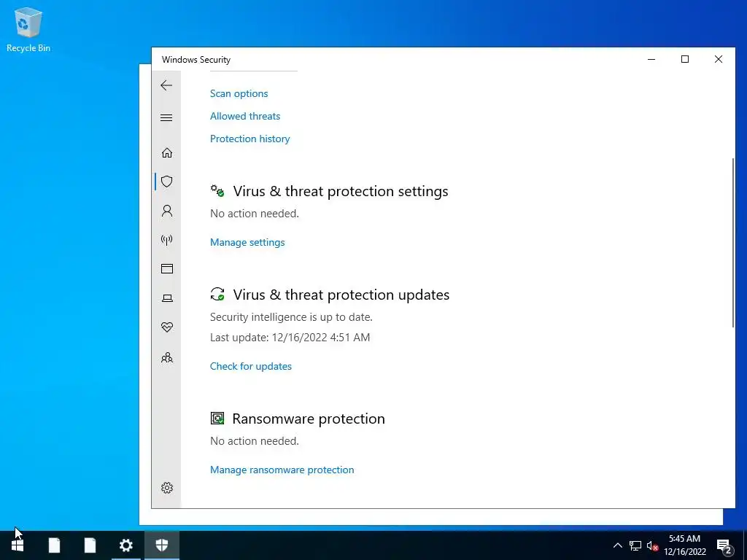Close the Windows Security window
Viewport: 747px width, 560px height.
[719, 59]
